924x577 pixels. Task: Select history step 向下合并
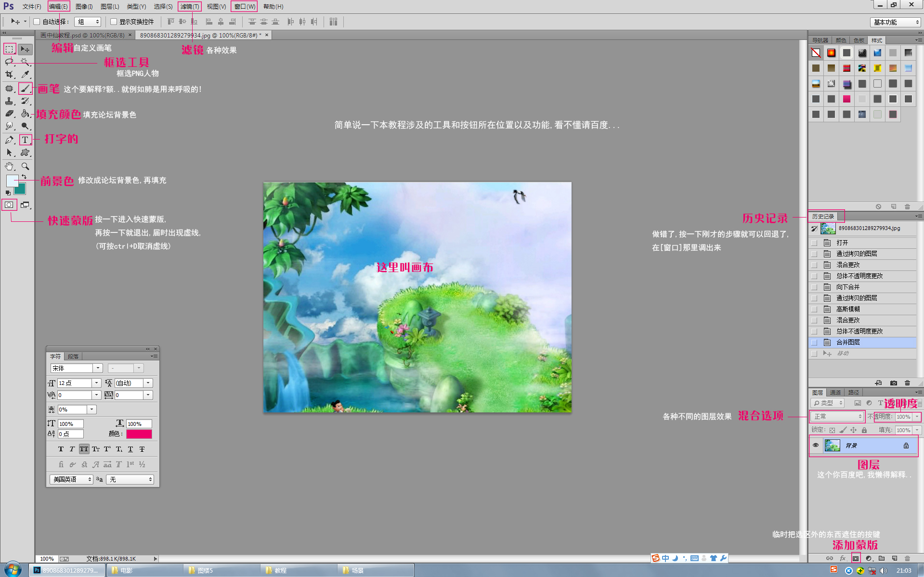point(863,287)
